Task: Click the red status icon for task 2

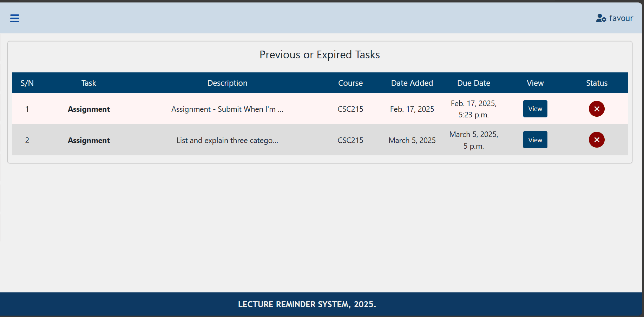Action: (596, 140)
